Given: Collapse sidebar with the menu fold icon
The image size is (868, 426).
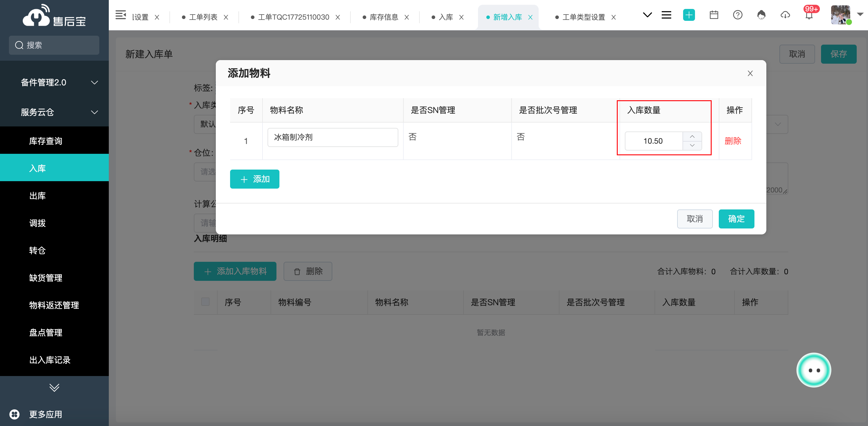Looking at the screenshot, I should tap(120, 15).
